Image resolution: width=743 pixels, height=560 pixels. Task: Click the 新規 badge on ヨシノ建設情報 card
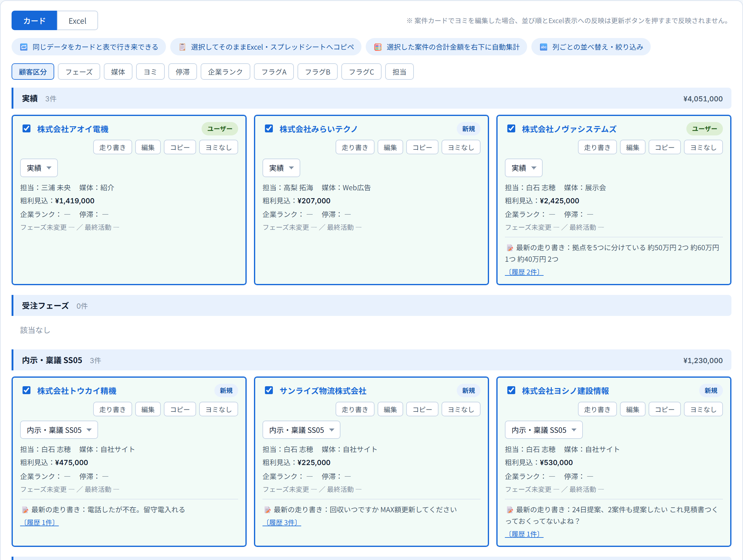(x=711, y=391)
